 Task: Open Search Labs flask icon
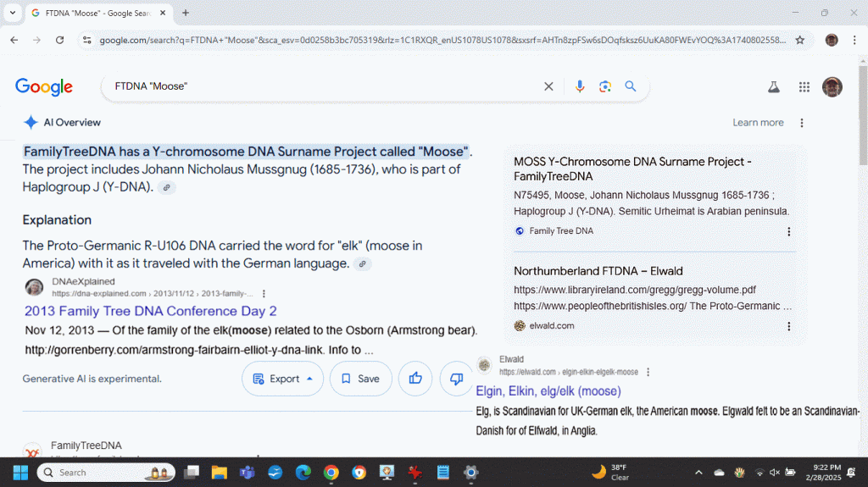click(774, 87)
